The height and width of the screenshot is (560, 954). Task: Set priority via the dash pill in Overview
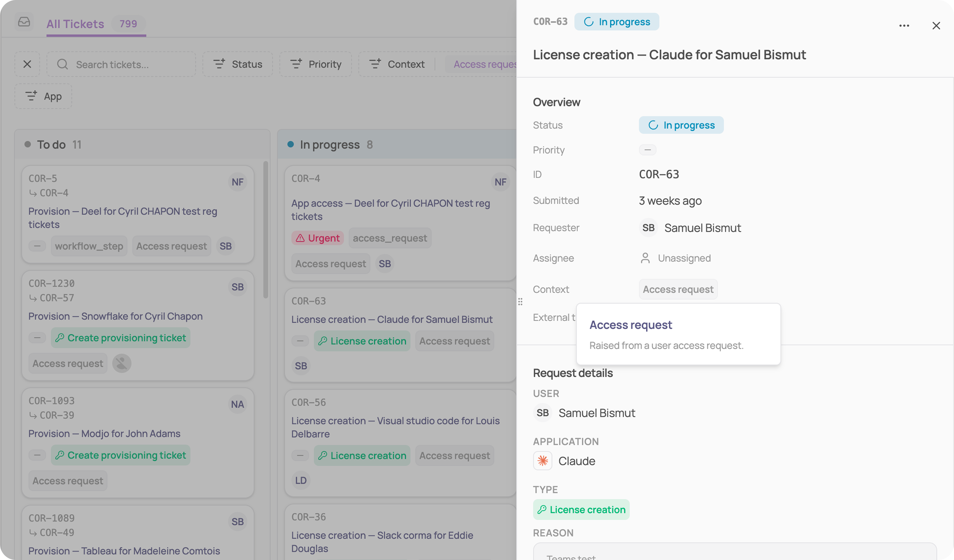click(648, 150)
